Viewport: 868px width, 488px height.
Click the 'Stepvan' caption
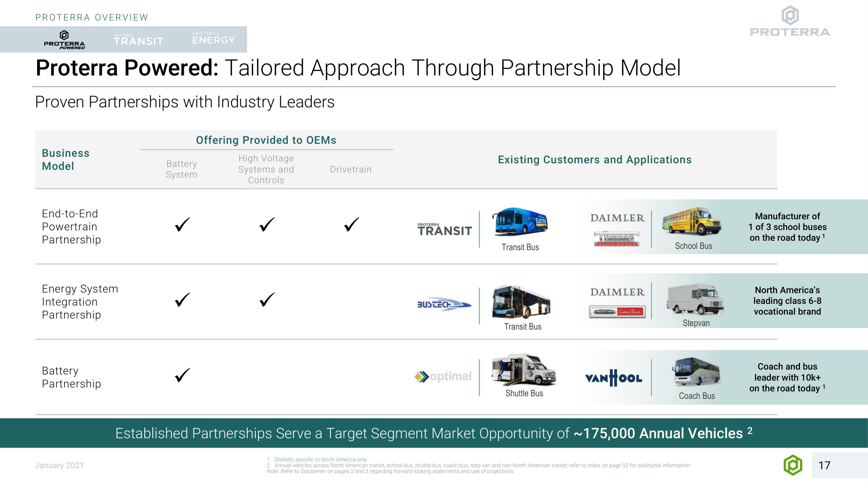tap(696, 323)
